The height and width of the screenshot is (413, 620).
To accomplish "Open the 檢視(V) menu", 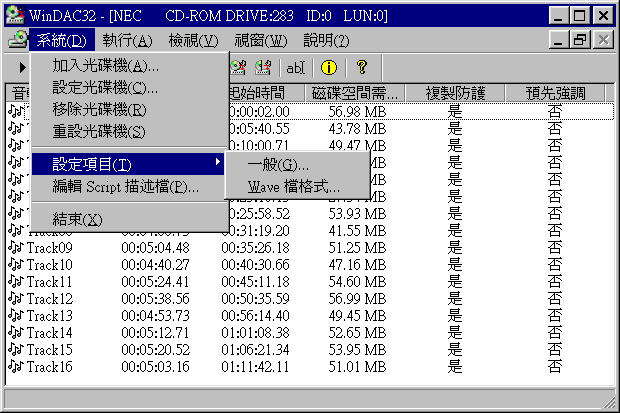I will click(193, 40).
